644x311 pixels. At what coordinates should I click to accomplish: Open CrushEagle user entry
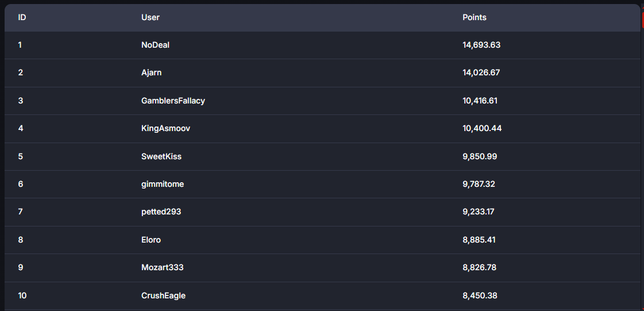[163, 296]
